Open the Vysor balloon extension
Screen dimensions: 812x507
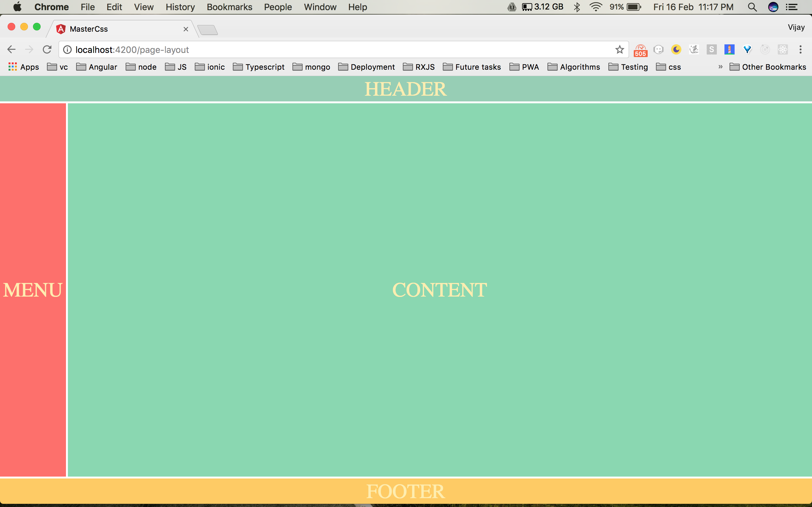point(748,49)
